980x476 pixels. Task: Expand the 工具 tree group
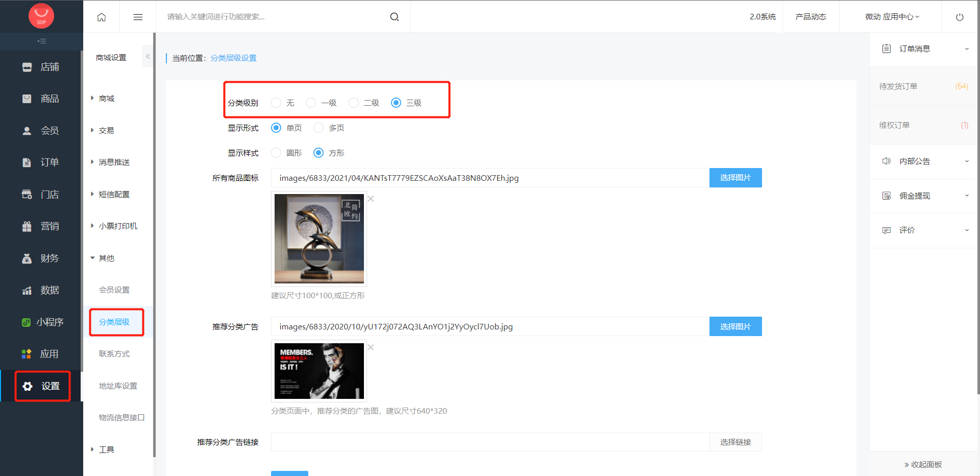click(x=92, y=449)
